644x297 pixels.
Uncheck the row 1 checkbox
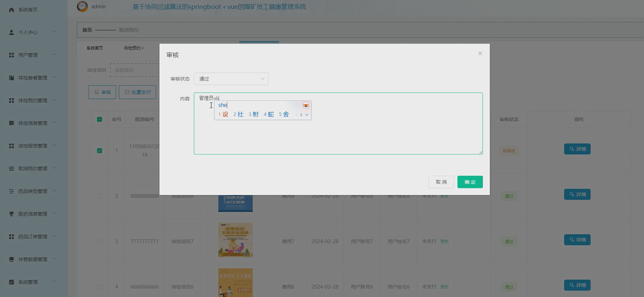pyautogui.click(x=100, y=151)
